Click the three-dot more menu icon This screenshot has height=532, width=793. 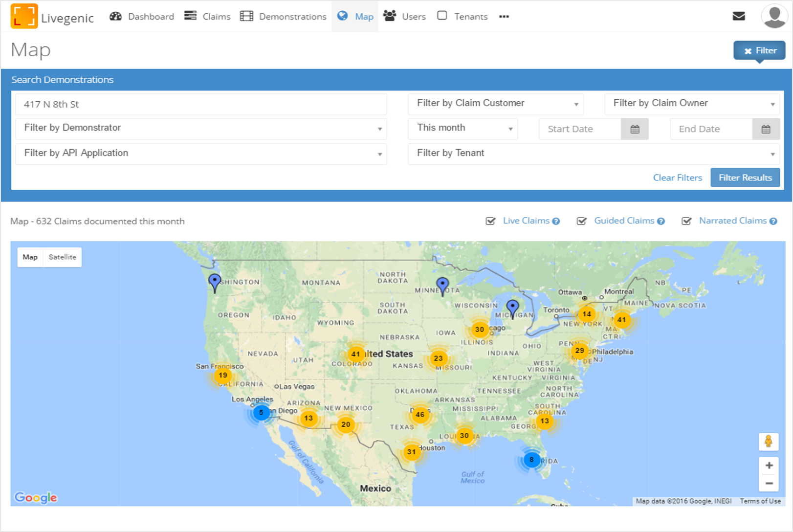504,17
